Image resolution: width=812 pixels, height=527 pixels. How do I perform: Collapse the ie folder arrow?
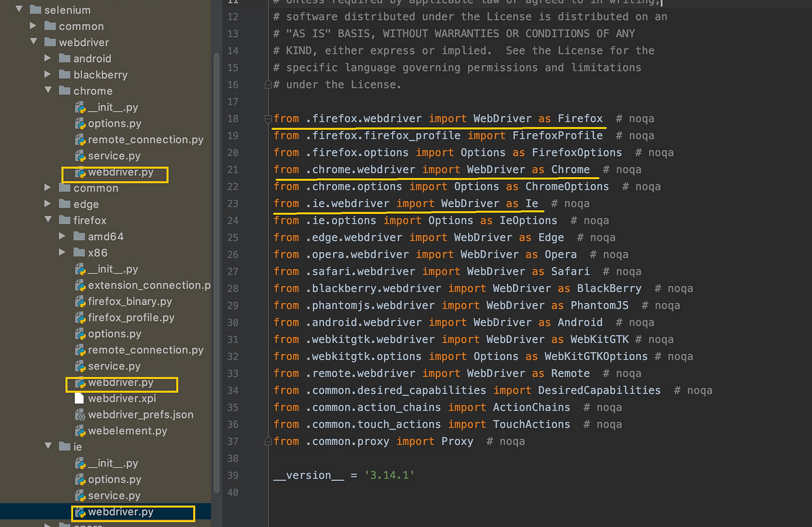pyautogui.click(x=48, y=446)
